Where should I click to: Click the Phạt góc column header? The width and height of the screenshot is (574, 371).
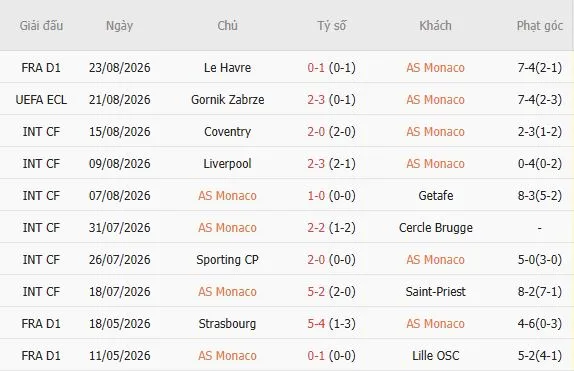pos(540,26)
